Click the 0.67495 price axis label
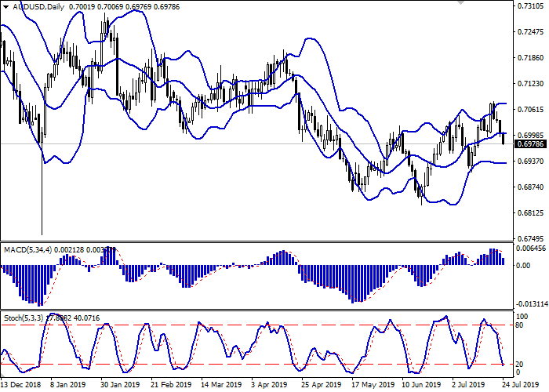549x392 pixels. (531, 238)
